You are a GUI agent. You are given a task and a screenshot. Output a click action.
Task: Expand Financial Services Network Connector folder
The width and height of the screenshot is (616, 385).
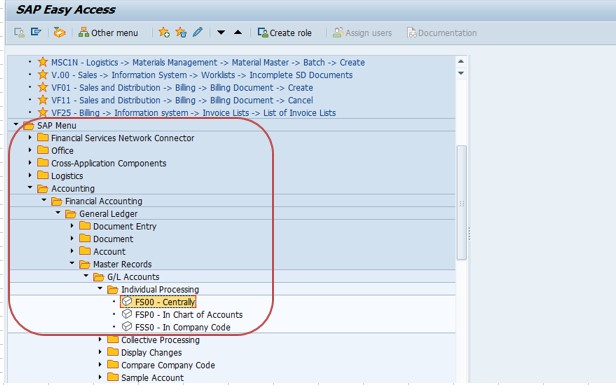tap(30, 138)
